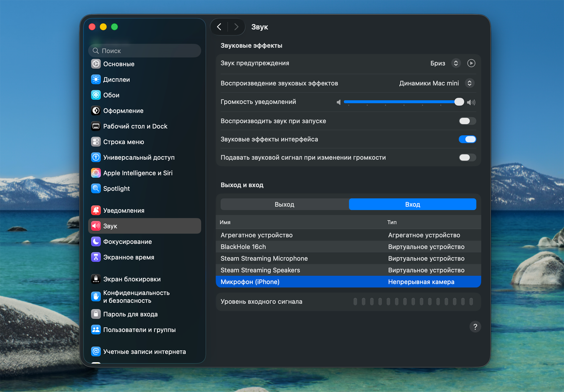Switch to the Выход tab
The height and width of the screenshot is (392, 564).
coord(285,204)
